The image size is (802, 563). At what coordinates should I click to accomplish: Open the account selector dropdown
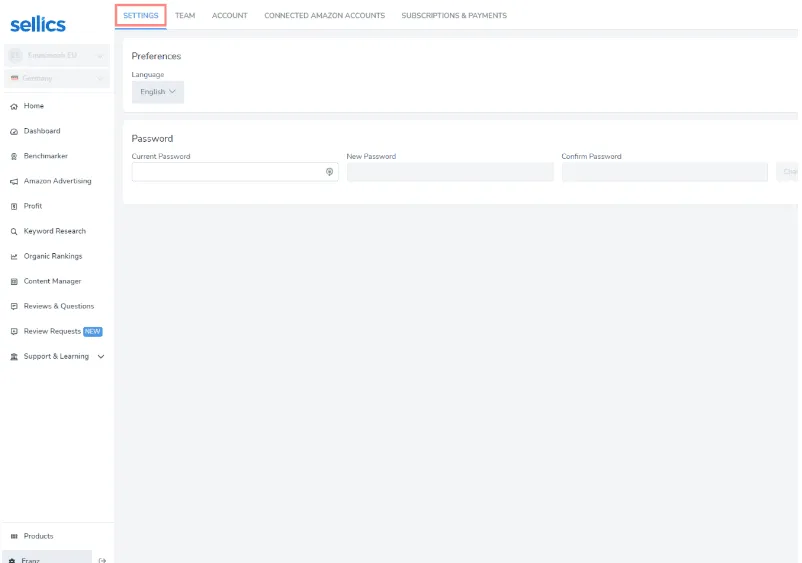pos(57,56)
